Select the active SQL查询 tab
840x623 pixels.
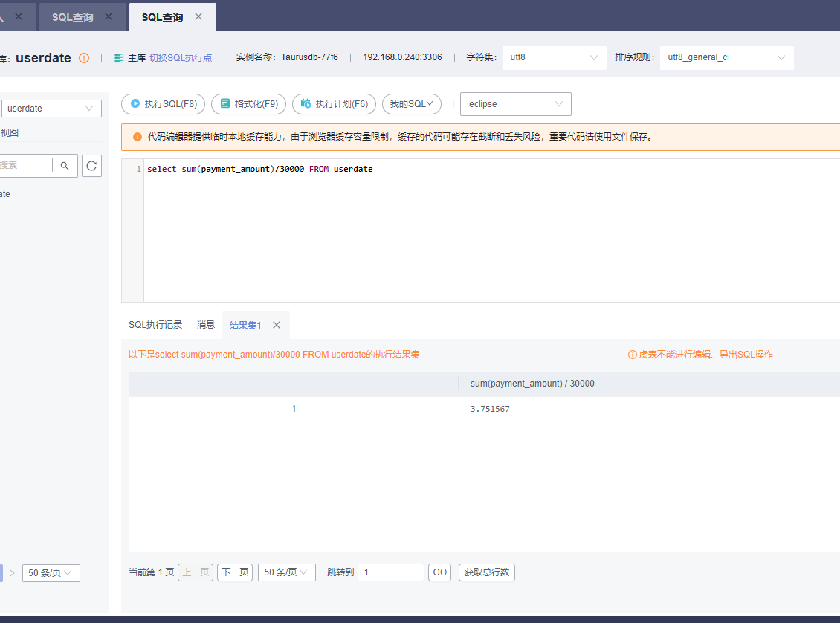coord(162,17)
